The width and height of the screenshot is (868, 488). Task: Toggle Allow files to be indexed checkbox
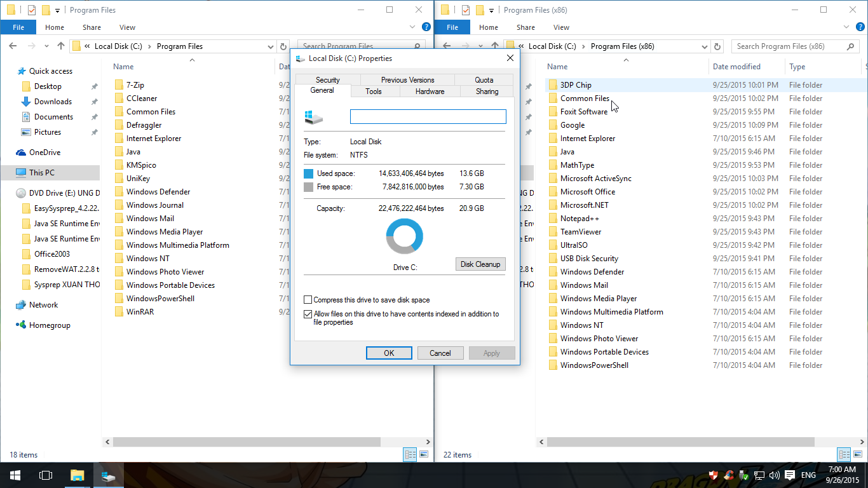308,314
